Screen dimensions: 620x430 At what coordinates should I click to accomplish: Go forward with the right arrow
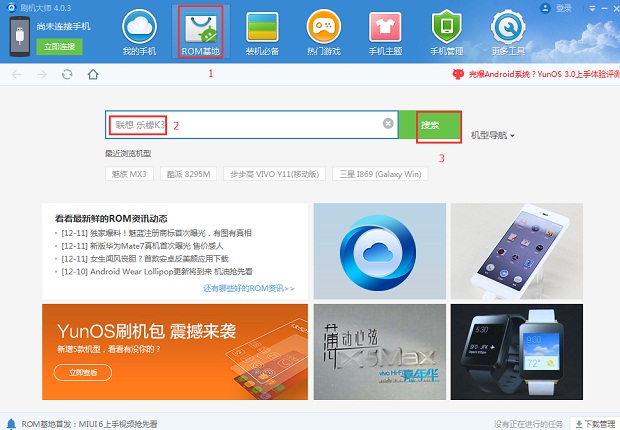point(42,74)
